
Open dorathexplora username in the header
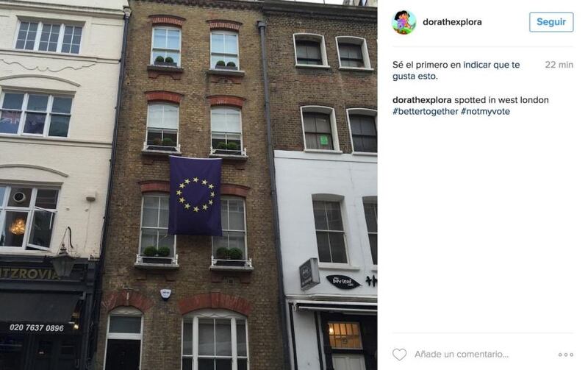[x=452, y=22]
